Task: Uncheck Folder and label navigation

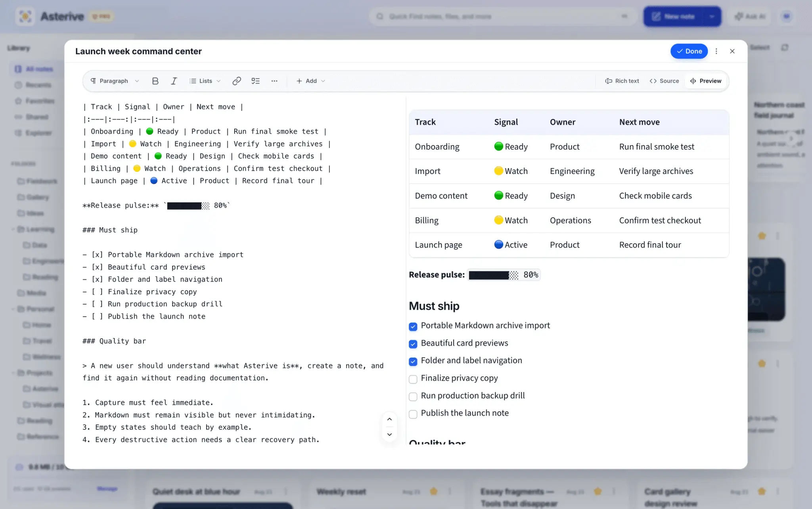Action: click(x=413, y=361)
